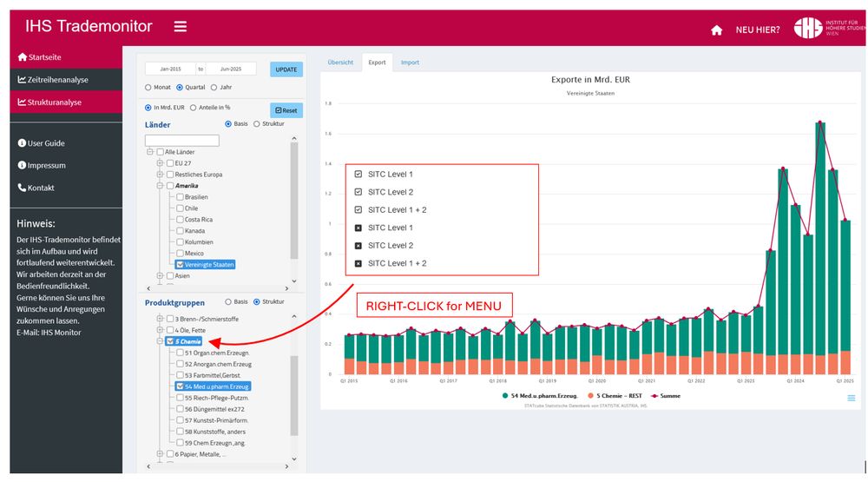This screenshot has height=482, width=868.
Task: Switch to the Import tab
Action: pyautogui.click(x=411, y=63)
